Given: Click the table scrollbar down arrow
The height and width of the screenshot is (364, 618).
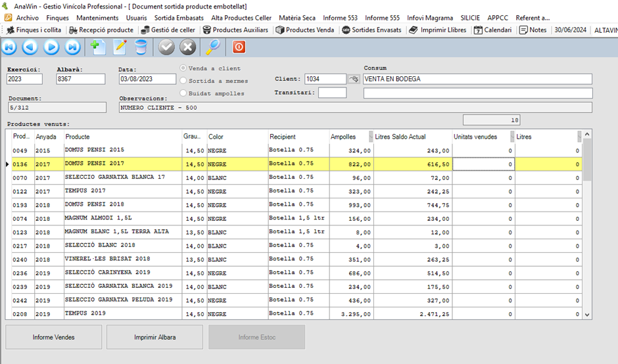Looking at the screenshot, I should click(587, 315).
